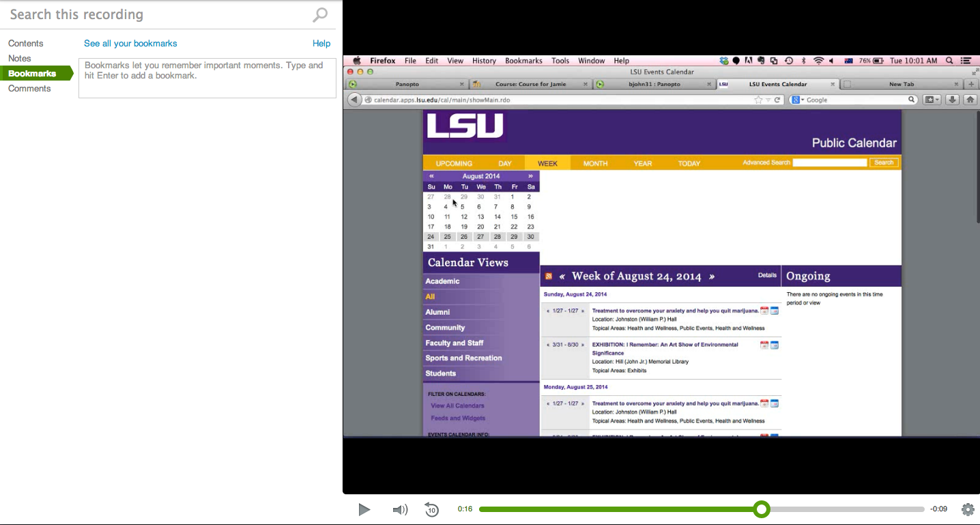980x525 pixels.
Task: Click the bookmark text entry box
Action: pos(207,78)
